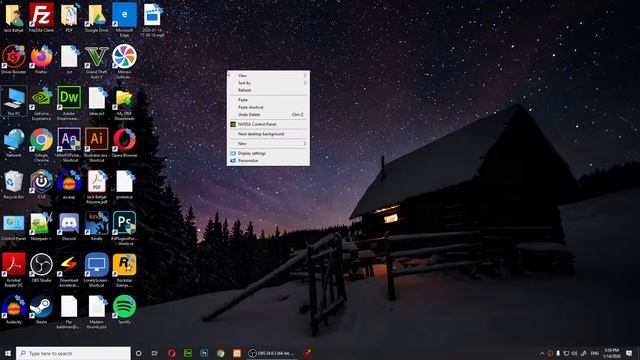Open Personalize from context menu
Screen dimensions: 640x360
(x=268, y=161)
